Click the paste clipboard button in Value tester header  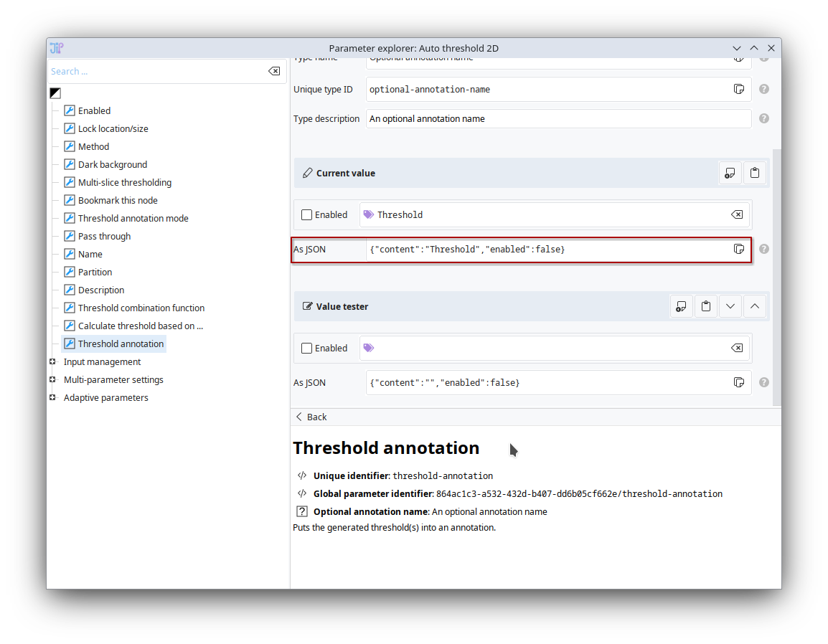pos(705,307)
